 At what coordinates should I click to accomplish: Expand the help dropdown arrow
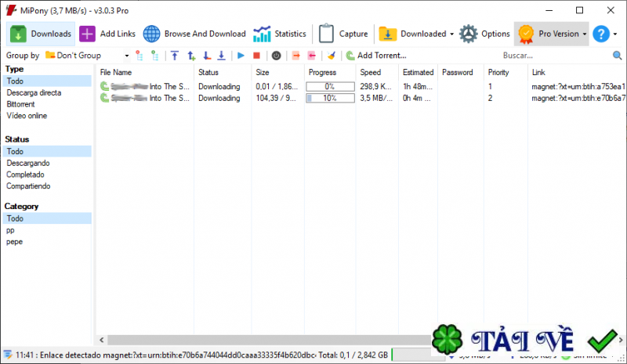pos(615,34)
